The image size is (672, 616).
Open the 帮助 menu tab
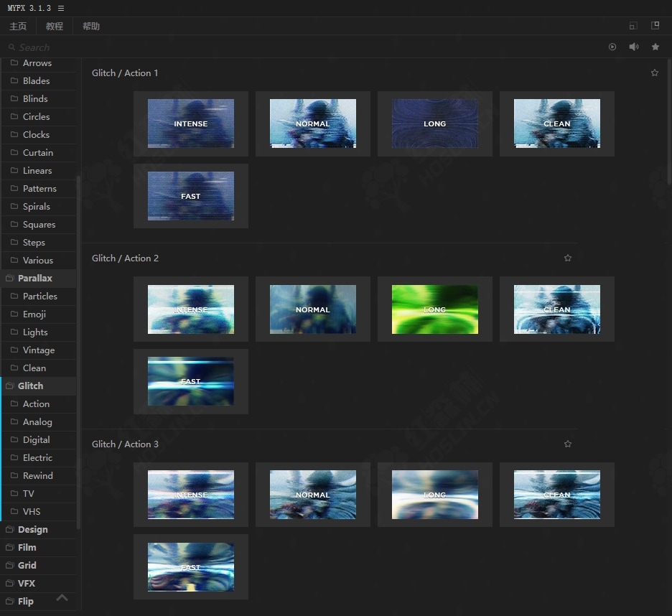point(91,27)
